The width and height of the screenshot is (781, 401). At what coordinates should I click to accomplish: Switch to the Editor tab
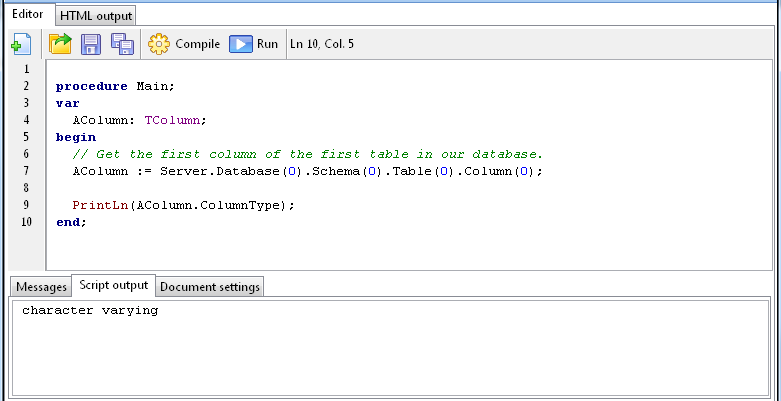tap(27, 14)
